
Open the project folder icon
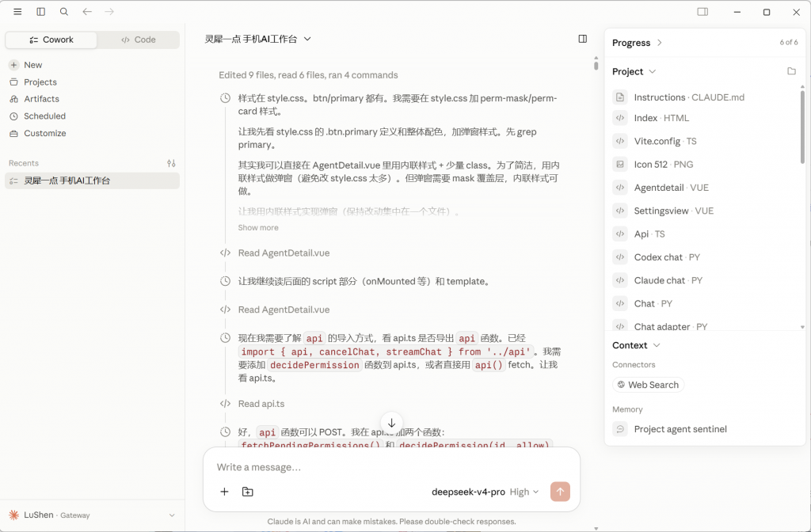[791, 71]
